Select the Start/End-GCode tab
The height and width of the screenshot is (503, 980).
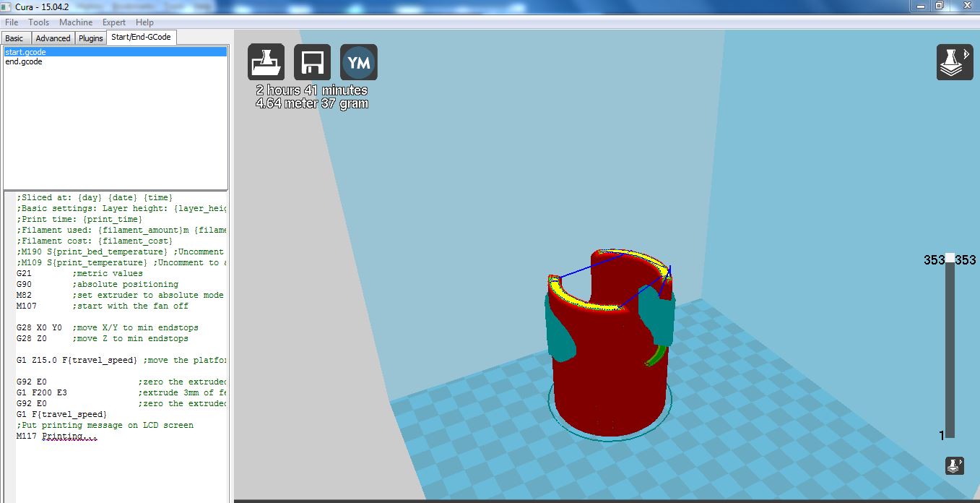[142, 38]
